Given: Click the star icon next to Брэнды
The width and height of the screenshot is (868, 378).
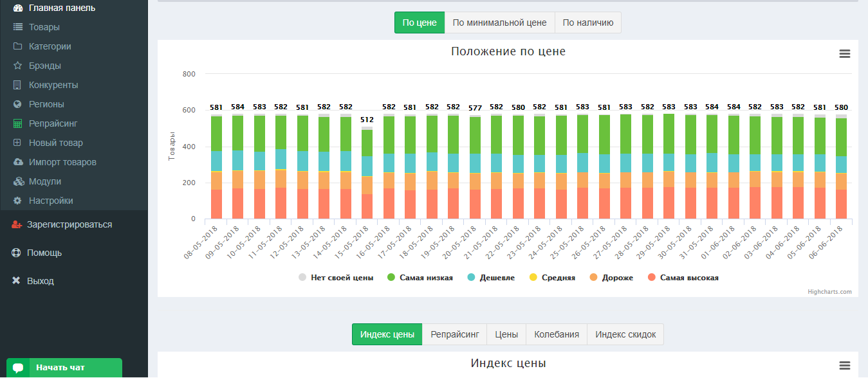Looking at the screenshot, I should pyautogui.click(x=17, y=66).
